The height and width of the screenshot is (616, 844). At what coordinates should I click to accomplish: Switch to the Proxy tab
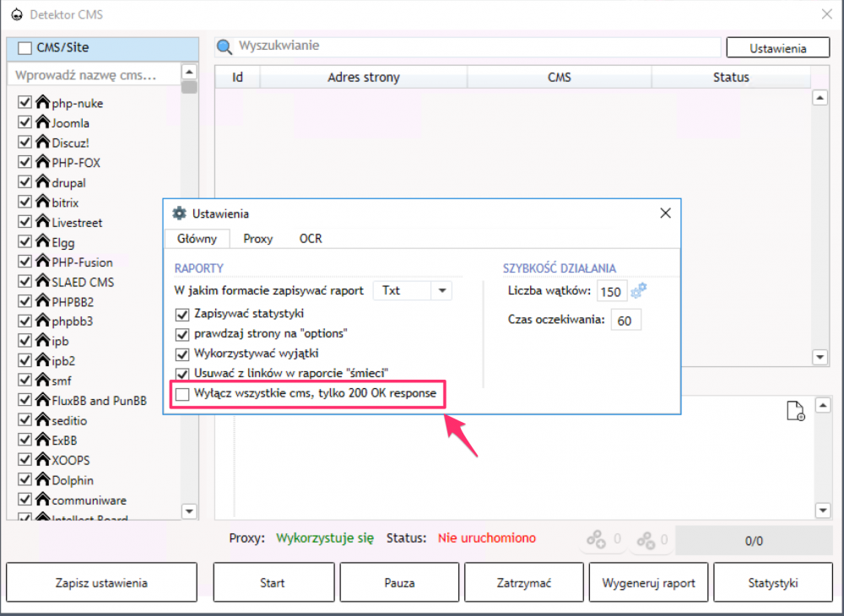257,239
